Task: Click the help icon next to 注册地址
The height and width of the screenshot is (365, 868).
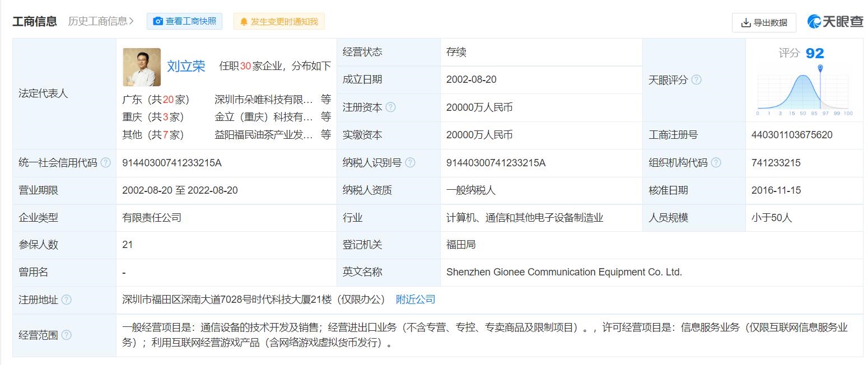Action: tap(66, 300)
